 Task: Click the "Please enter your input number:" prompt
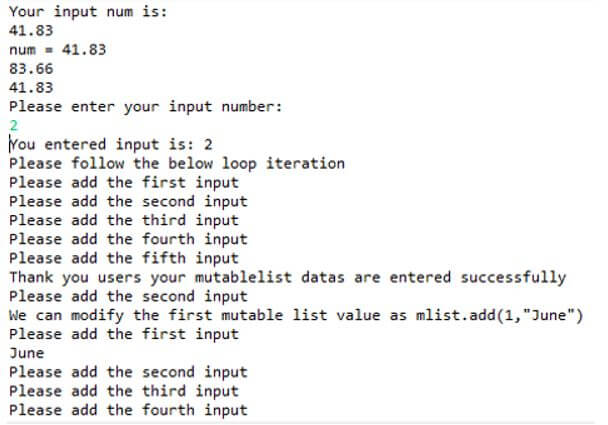point(146,106)
